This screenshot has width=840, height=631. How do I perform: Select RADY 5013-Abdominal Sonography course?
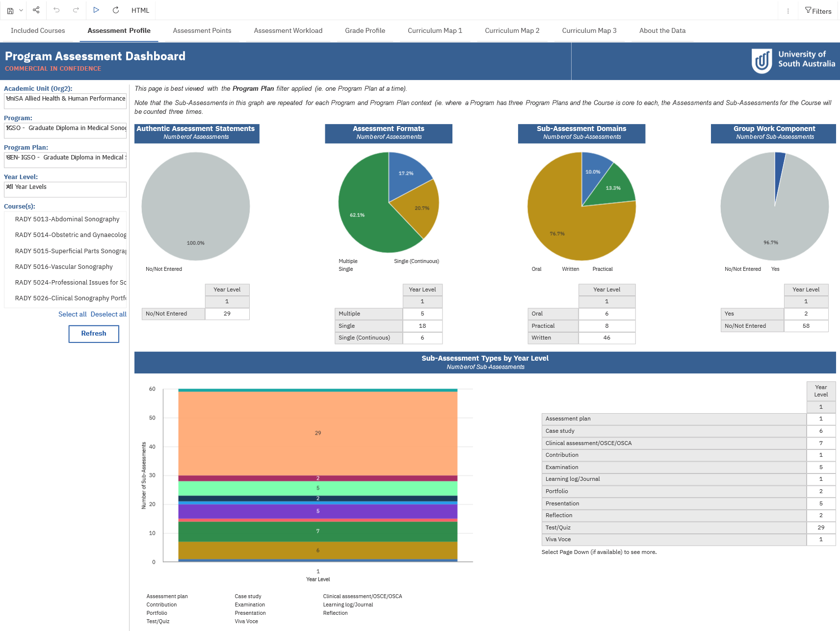click(x=67, y=219)
